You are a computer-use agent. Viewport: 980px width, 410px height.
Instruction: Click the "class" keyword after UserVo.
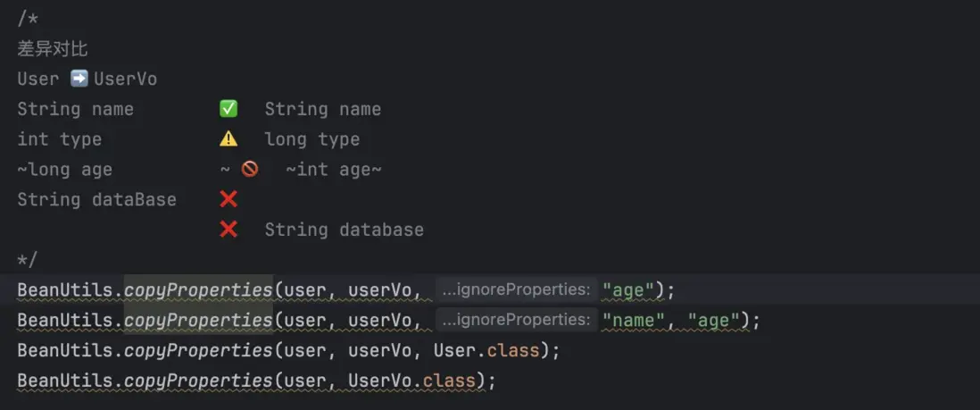(x=450, y=381)
